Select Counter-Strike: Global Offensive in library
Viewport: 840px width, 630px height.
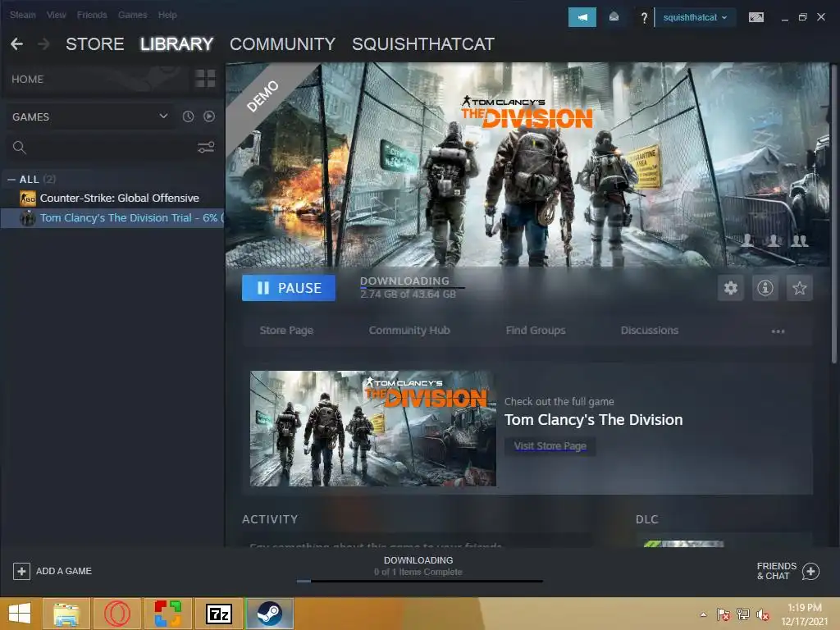[120, 199]
